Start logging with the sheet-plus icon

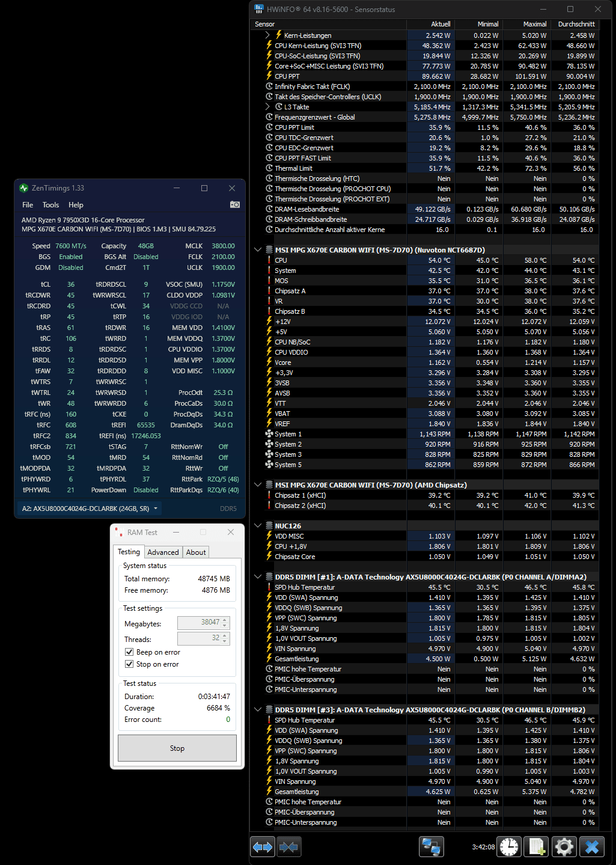[536, 846]
